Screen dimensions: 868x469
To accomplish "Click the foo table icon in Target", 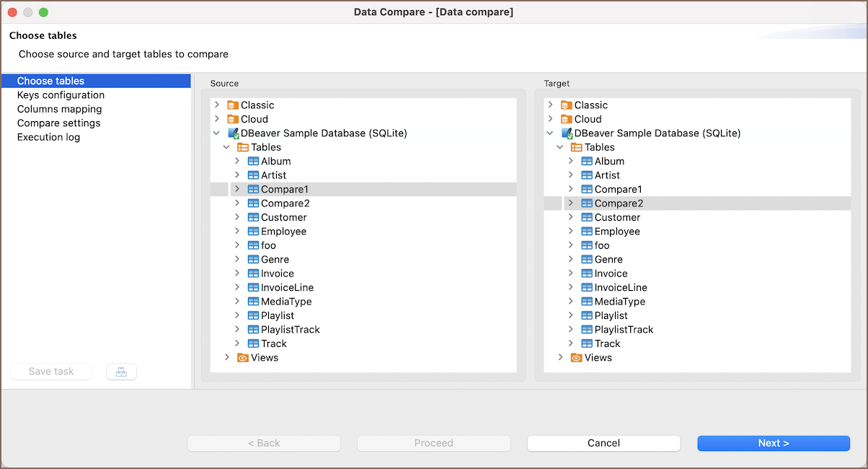I will pyautogui.click(x=587, y=245).
